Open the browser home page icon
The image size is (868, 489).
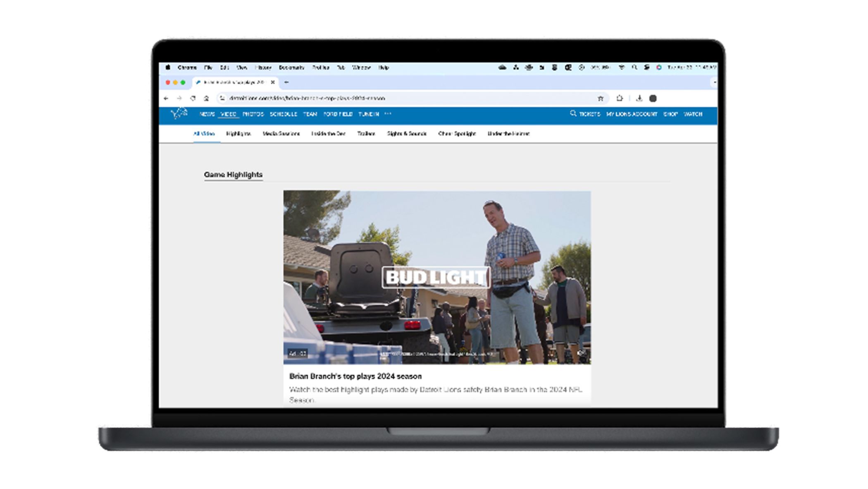[x=206, y=98]
